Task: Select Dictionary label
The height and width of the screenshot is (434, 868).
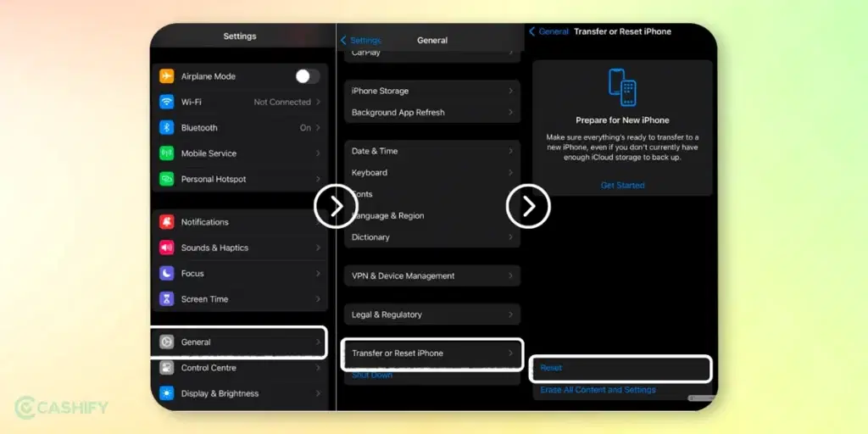Action: [x=370, y=237]
